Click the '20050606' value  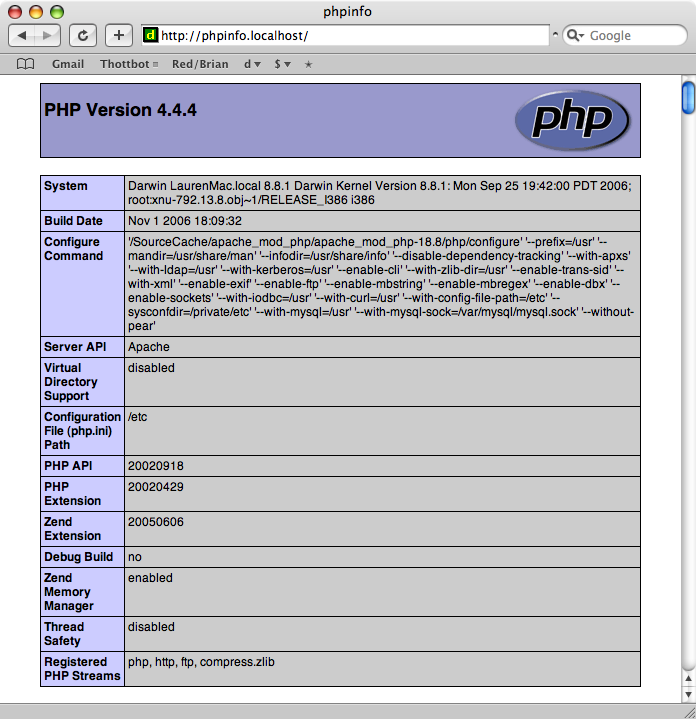click(156, 522)
